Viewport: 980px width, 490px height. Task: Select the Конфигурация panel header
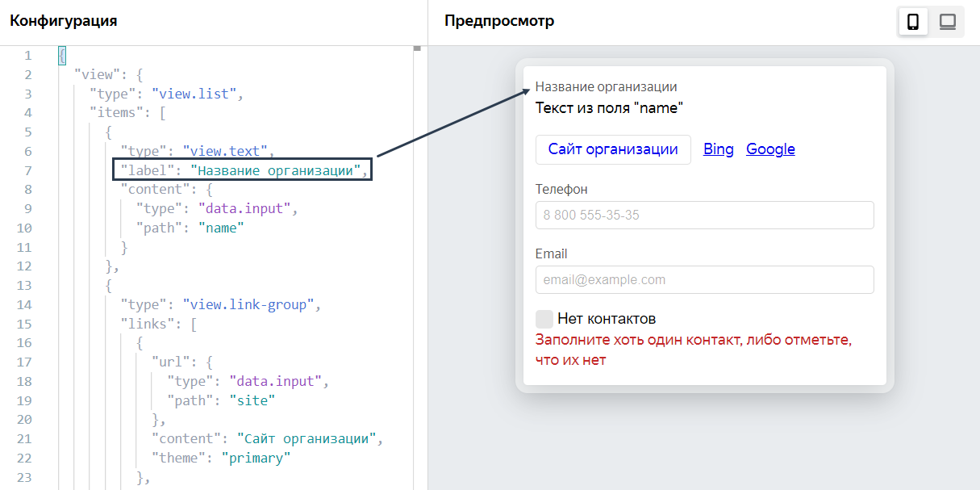(64, 21)
